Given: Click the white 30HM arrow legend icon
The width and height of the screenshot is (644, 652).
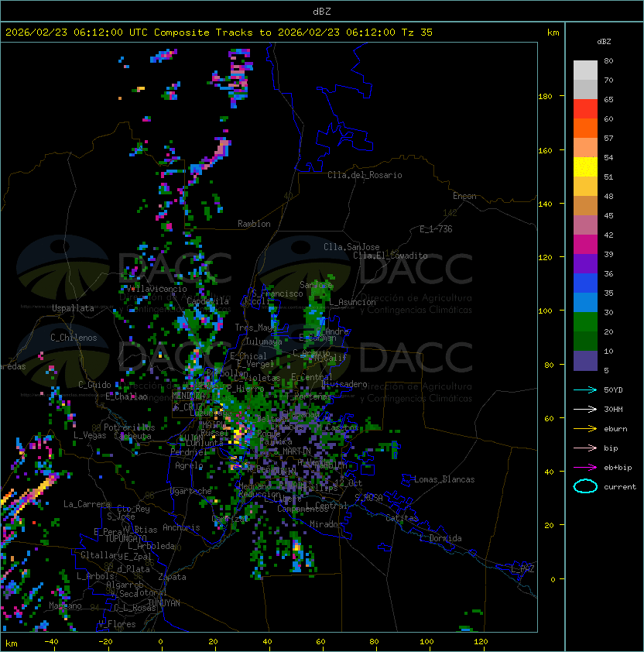Looking at the screenshot, I should [585, 410].
